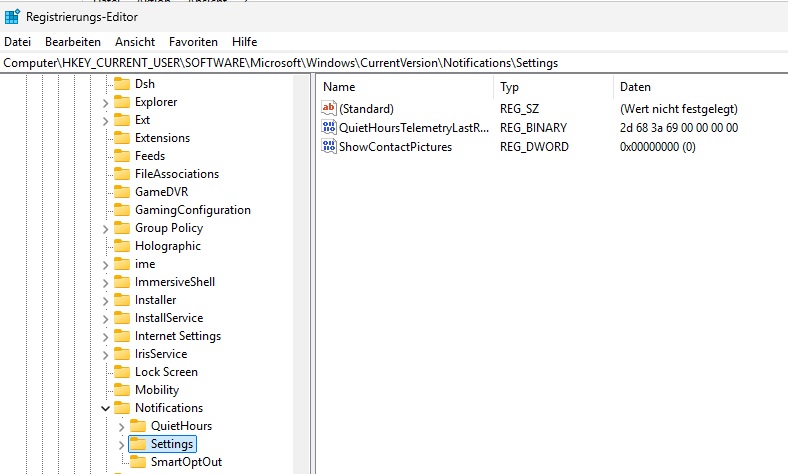
Task: Click the tree pane vertical scrollbar
Action: [x=301, y=274]
